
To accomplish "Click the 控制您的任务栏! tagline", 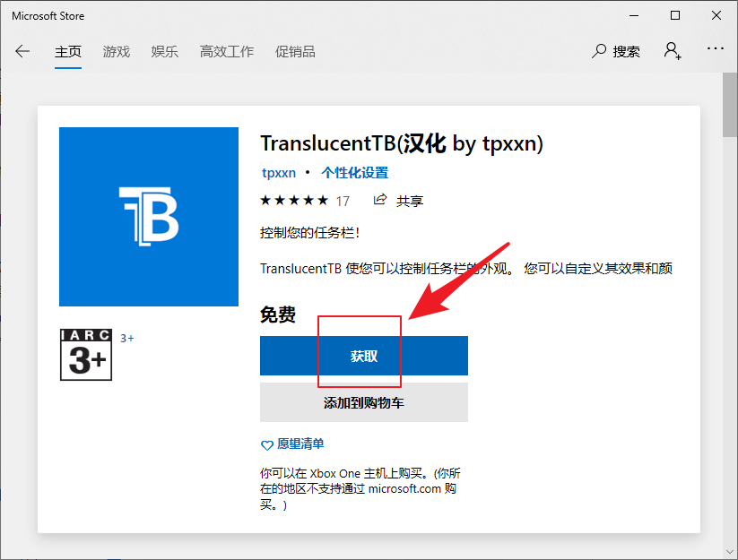I will [309, 233].
